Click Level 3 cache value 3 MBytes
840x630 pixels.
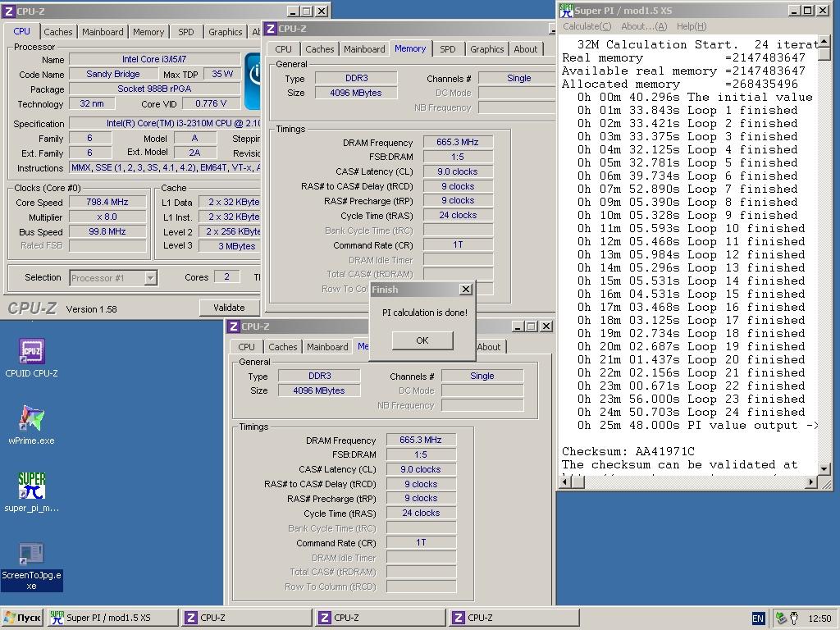[x=231, y=246]
